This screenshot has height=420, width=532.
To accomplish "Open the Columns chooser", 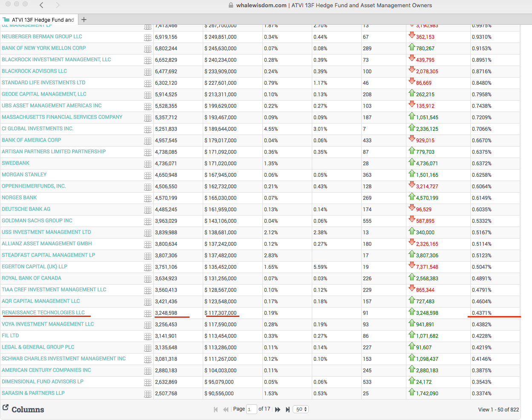I will (23, 409).
